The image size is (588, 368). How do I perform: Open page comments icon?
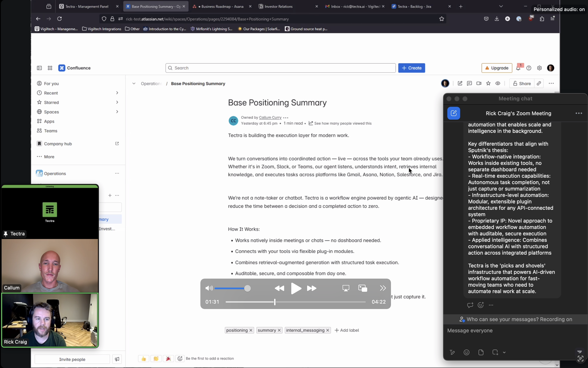tap(469, 84)
